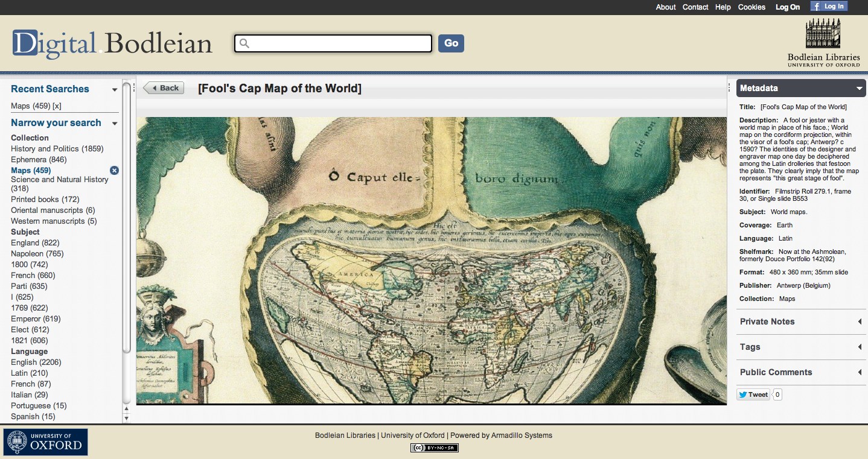The height and width of the screenshot is (459, 868).
Task: Click the Maps (459) selected collection
Action: (31, 171)
